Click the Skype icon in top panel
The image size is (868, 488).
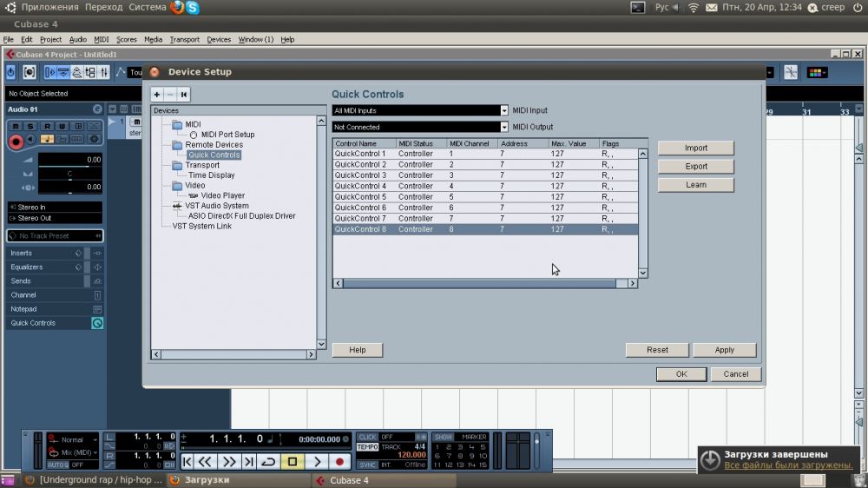click(193, 7)
